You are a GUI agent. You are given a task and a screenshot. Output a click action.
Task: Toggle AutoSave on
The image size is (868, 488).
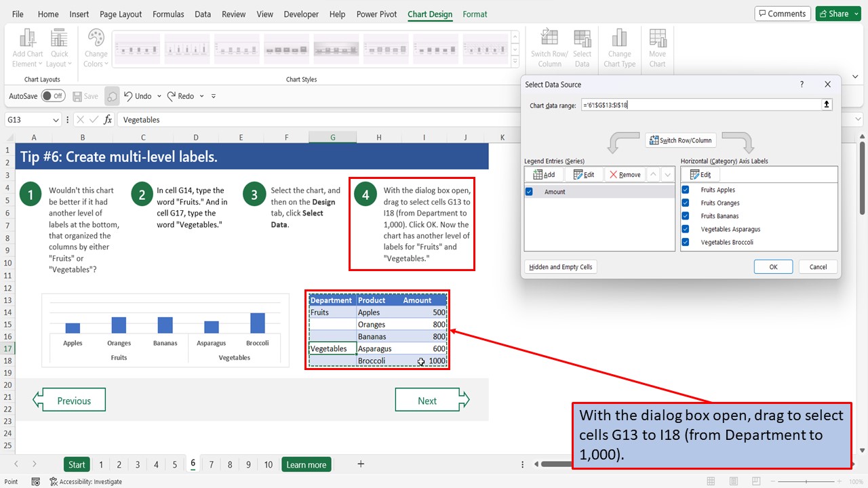click(54, 96)
